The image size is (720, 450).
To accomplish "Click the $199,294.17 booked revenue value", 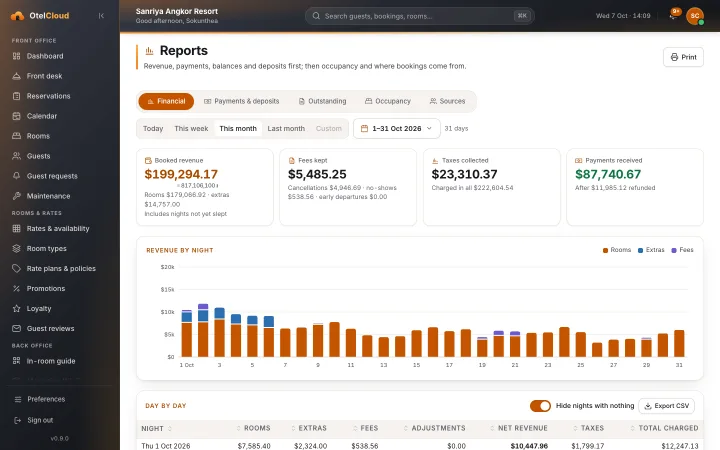I will [x=181, y=174].
